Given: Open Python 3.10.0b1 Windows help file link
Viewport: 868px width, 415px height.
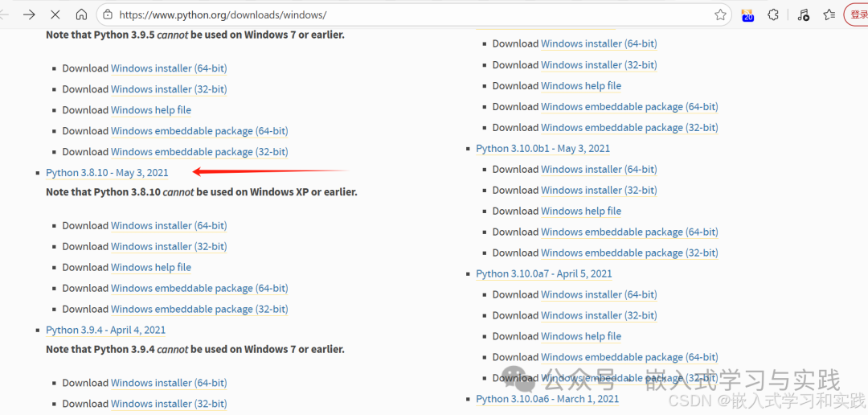Looking at the screenshot, I should pos(581,211).
